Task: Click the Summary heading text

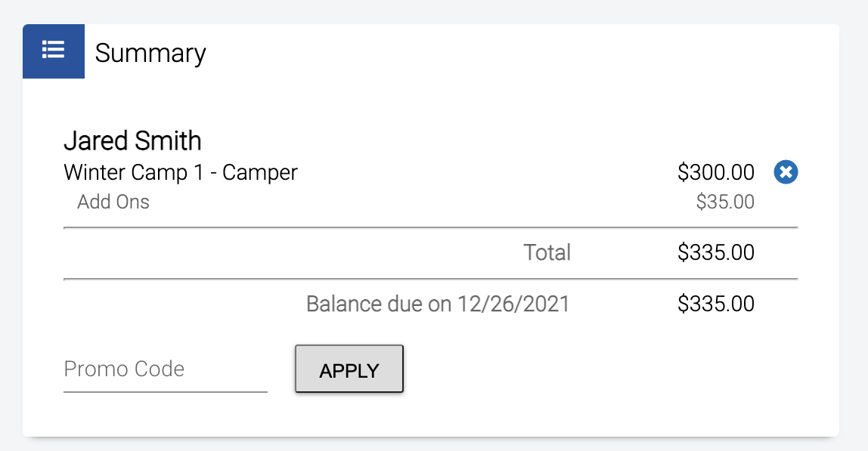Action: (150, 53)
